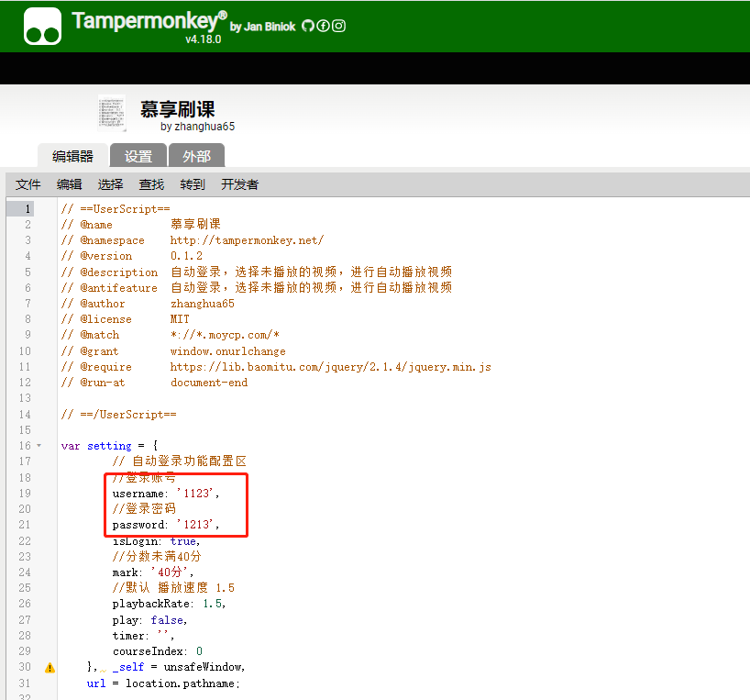Click the 'window.onurlchange' grant value
This screenshot has height=700, width=750.
pos(227,351)
